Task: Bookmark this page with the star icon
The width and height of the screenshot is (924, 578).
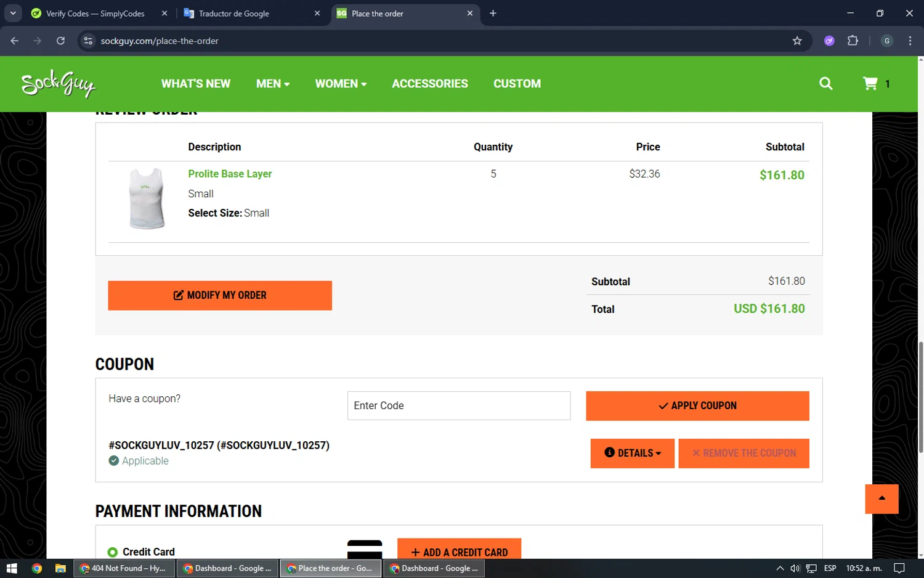Action: point(797,41)
